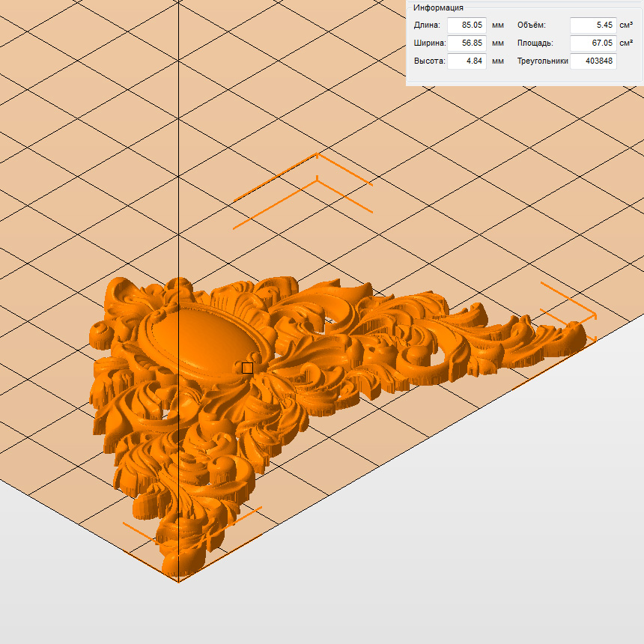The height and width of the screenshot is (644, 644).
Task: Click the Площадь (area) value field
Action: click(x=592, y=43)
